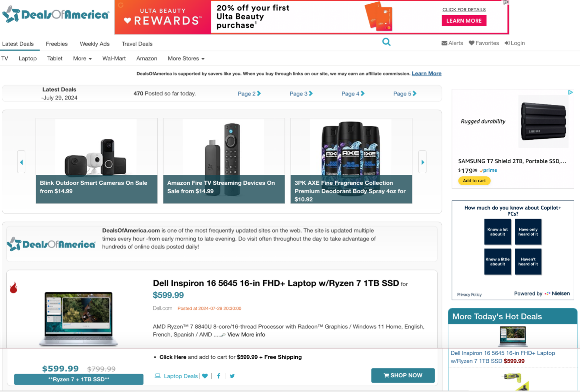Select 'Know a little about it' survey answer

point(498,262)
